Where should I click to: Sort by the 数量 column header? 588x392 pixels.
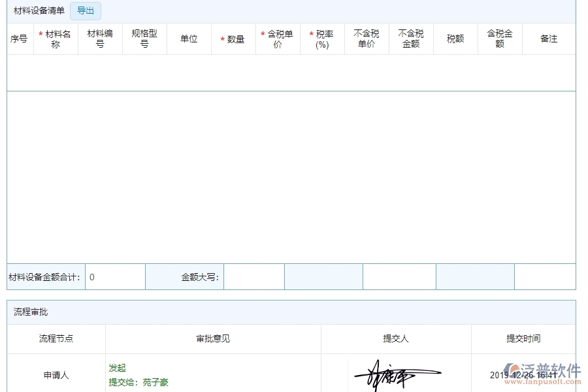(x=233, y=39)
